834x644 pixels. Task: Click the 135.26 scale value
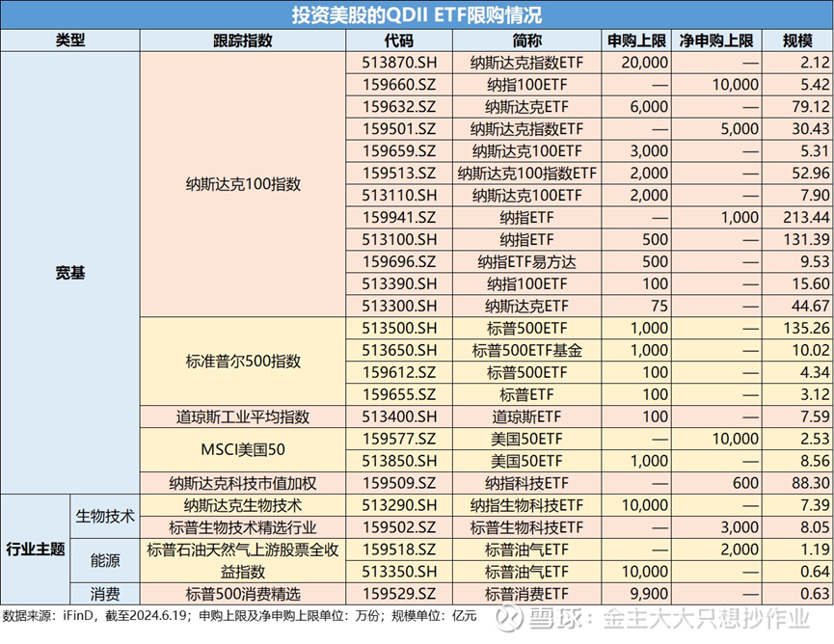pyautogui.click(x=806, y=328)
